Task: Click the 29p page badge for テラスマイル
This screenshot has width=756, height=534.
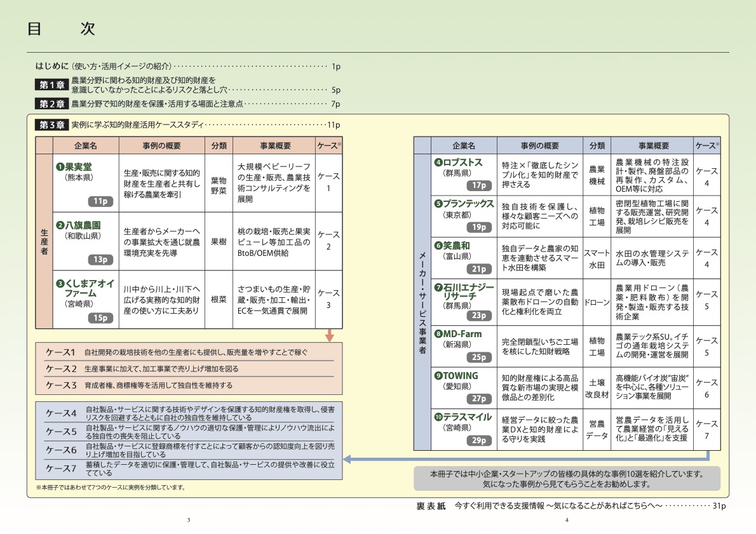Action: pos(479,441)
